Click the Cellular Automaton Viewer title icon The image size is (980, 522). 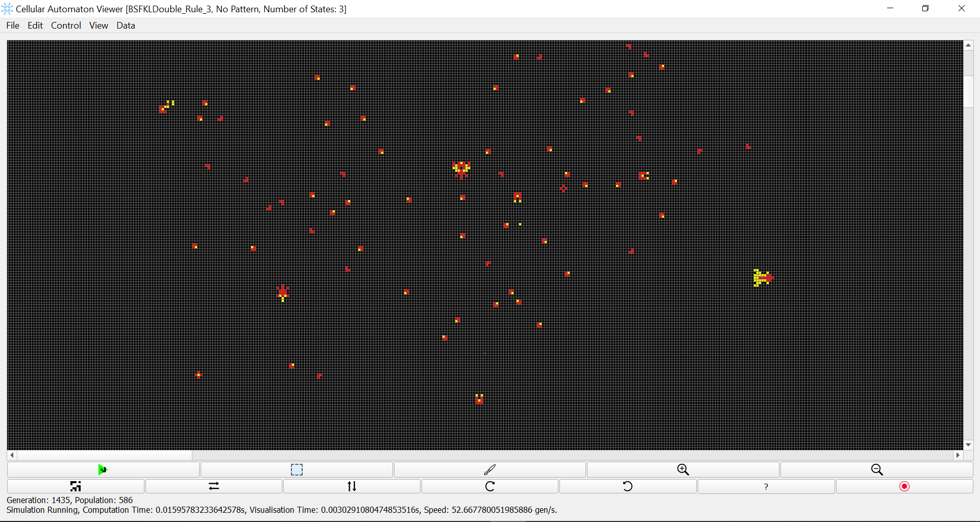coord(7,9)
